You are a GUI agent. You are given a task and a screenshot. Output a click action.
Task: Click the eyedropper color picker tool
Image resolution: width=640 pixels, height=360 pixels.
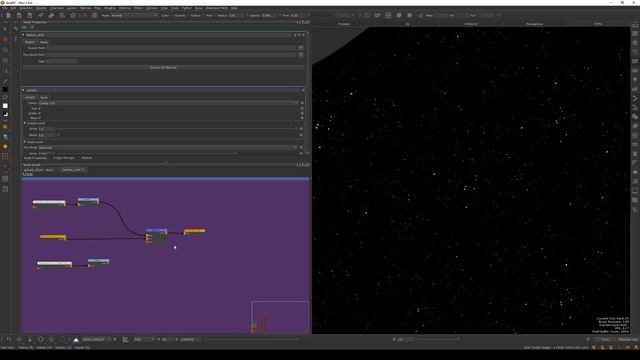pyautogui.click(x=5, y=81)
